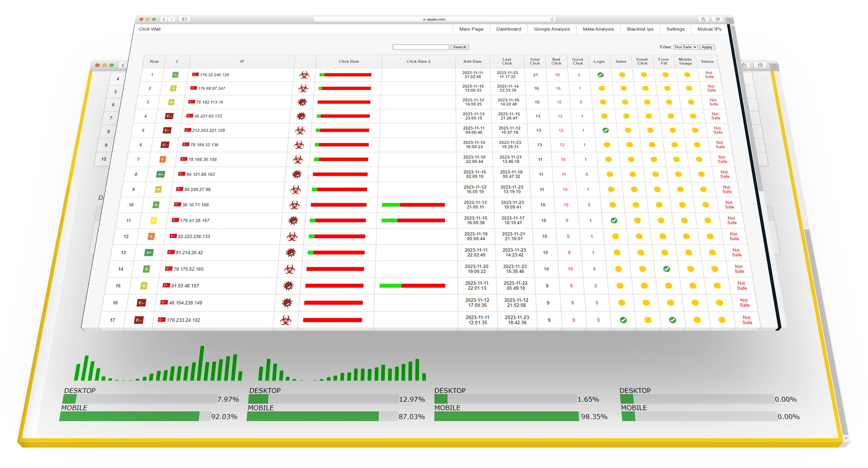Viewport: 868px width, 468px height.
Task: Open the Google Analysis tab
Action: click(x=551, y=29)
